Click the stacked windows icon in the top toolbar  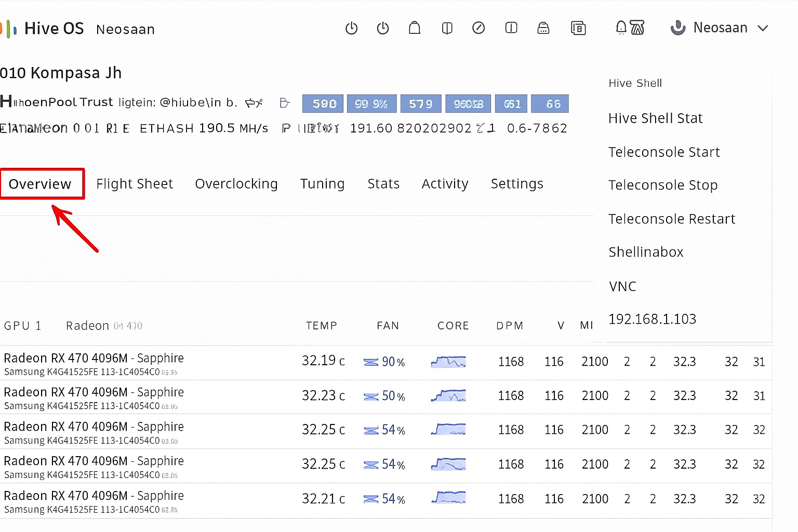[578, 28]
